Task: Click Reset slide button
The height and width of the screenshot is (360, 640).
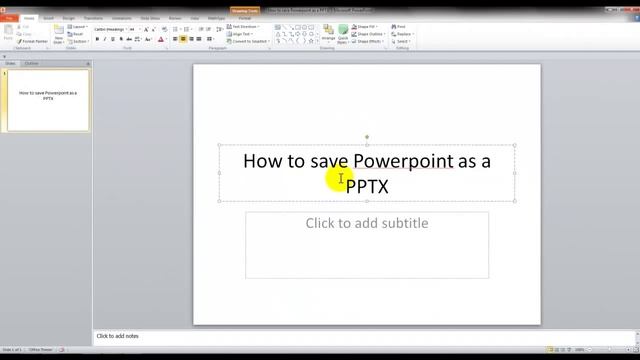Action: point(76,34)
